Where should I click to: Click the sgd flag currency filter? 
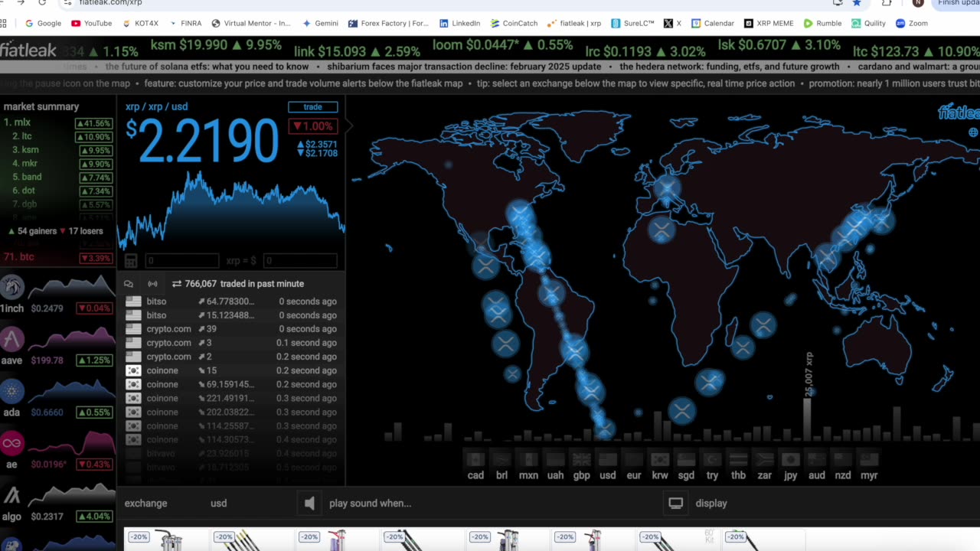coord(686,460)
